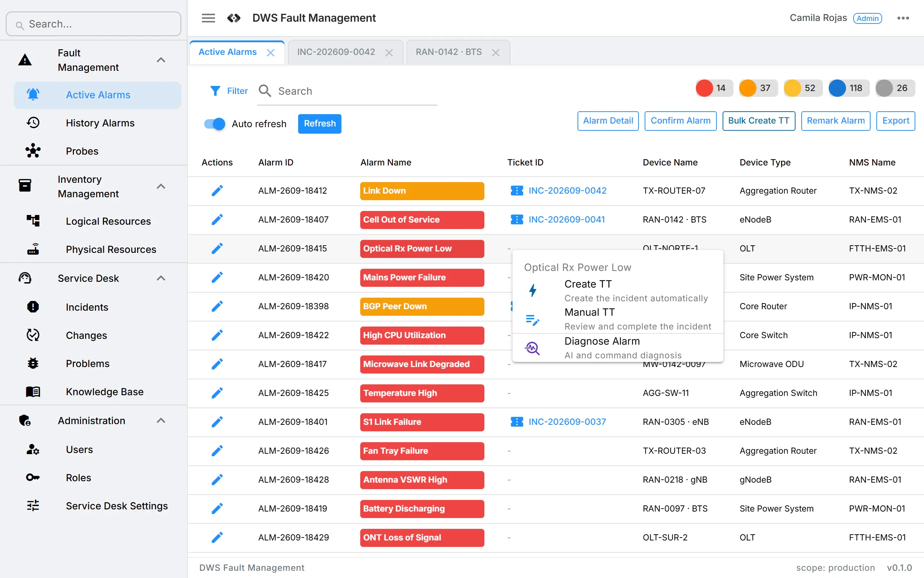This screenshot has height=578, width=924.
Task: Click the Probes hub icon
Action: pyautogui.click(x=33, y=151)
